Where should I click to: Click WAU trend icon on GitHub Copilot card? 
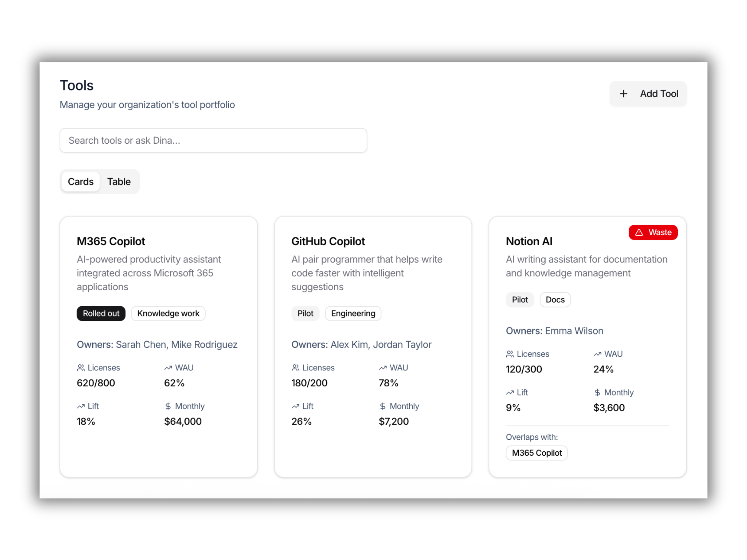pyautogui.click(x=383, y=368)
